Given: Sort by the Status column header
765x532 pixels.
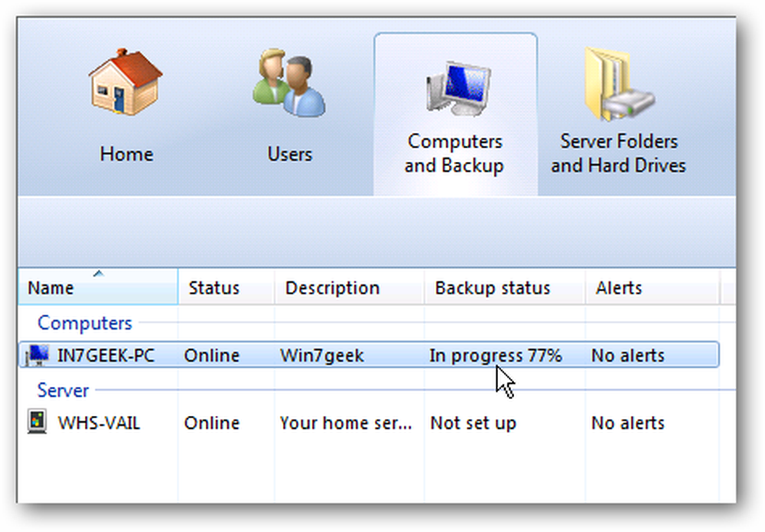Looking at the screenshot, I should (226, 287).
